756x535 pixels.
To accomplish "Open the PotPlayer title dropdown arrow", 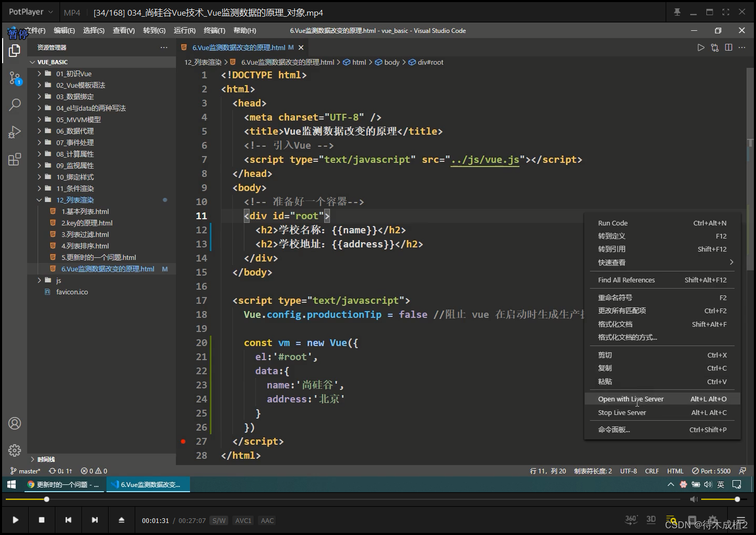I will (50, 12).
